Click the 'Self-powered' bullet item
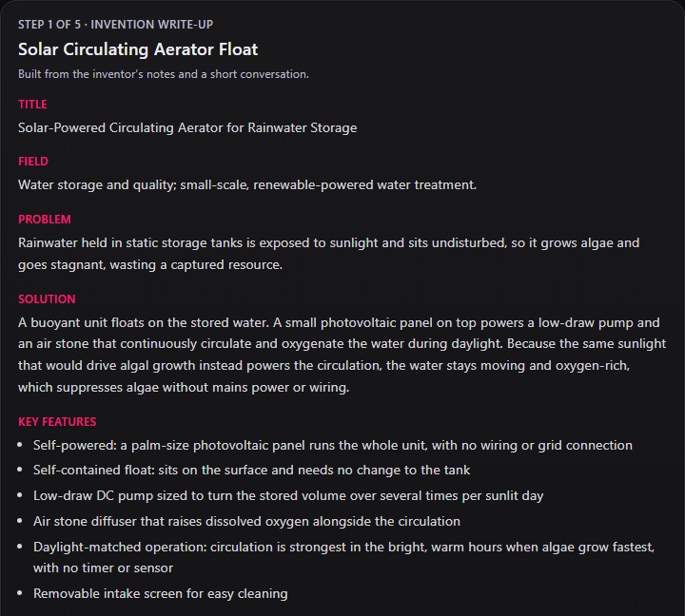The width and height of the screenshot is (685, 616). pos(333,445)
